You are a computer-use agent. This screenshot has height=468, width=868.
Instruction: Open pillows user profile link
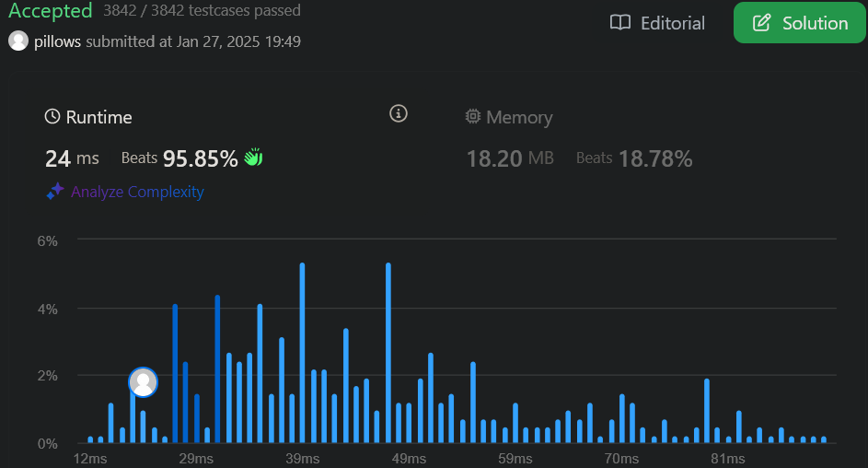point(57,41)
